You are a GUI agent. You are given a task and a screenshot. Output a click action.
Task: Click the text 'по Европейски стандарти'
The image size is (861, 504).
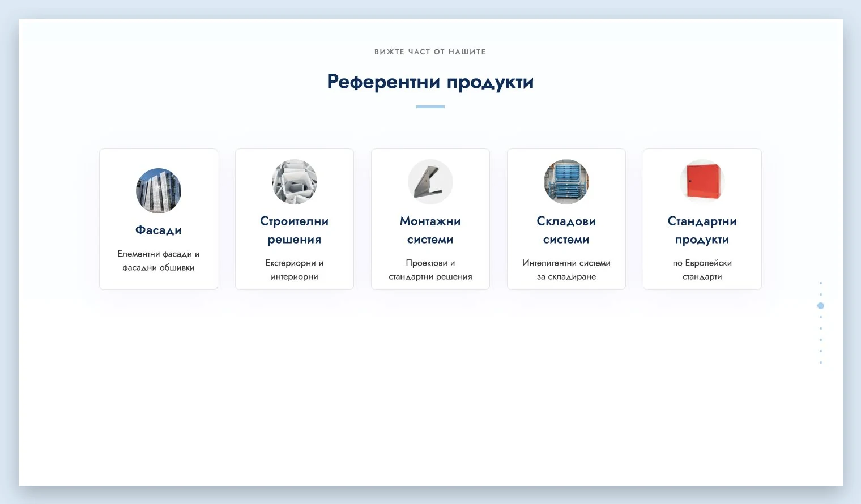(702, 270)
